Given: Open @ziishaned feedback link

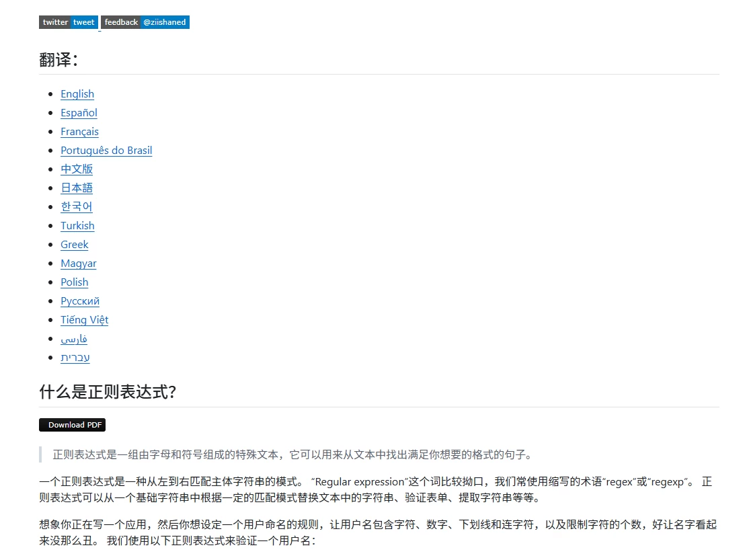Looking at the screenshot, I should pyautogui.click(x=165, y=22).
